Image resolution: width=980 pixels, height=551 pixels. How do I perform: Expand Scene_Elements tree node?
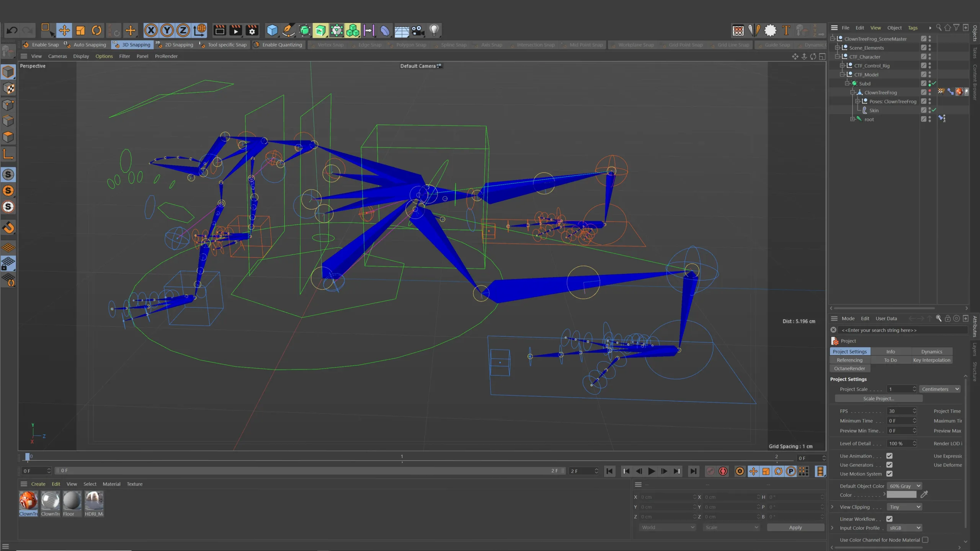tap(837, 47)
